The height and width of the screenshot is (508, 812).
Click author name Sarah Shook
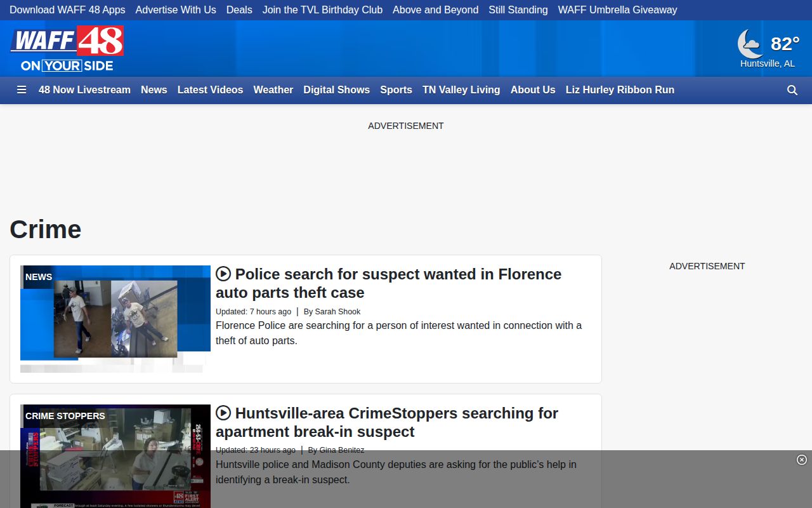coord(337,312)
